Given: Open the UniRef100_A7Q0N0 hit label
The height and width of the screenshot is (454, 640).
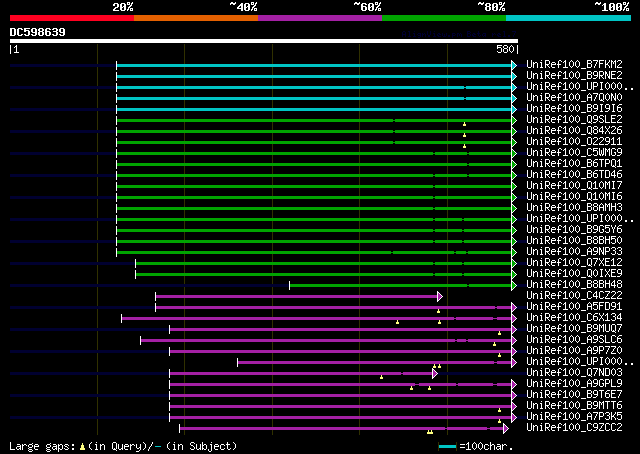Looking at the screenshot, I should (574, 98).
